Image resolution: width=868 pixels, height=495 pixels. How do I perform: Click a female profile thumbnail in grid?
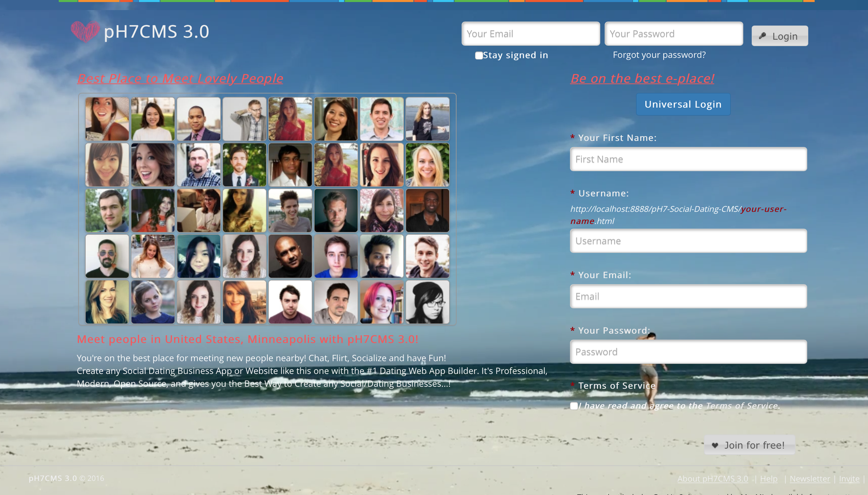[x=107, y=118]
